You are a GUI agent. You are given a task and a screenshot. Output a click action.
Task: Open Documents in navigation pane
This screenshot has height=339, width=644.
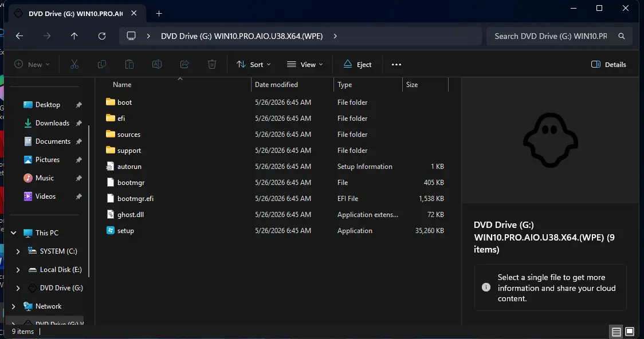pos(53,141)
